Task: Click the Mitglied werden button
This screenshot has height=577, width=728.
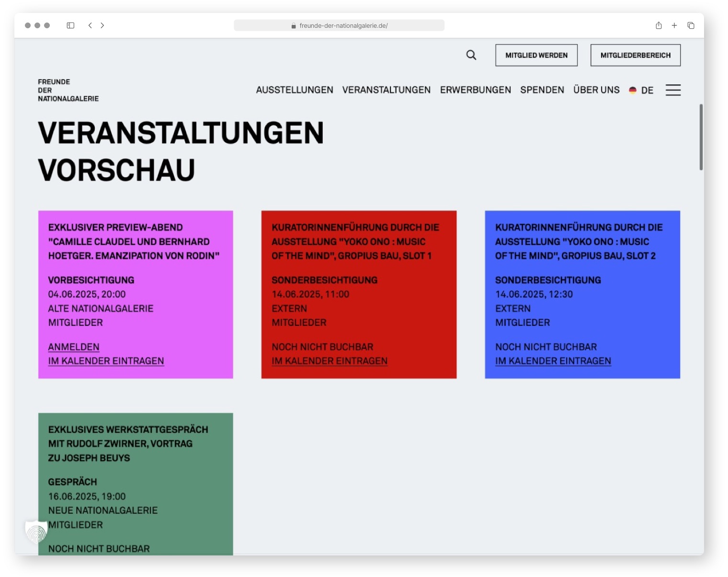Action: pyautogui.click(x=536, y=55)
